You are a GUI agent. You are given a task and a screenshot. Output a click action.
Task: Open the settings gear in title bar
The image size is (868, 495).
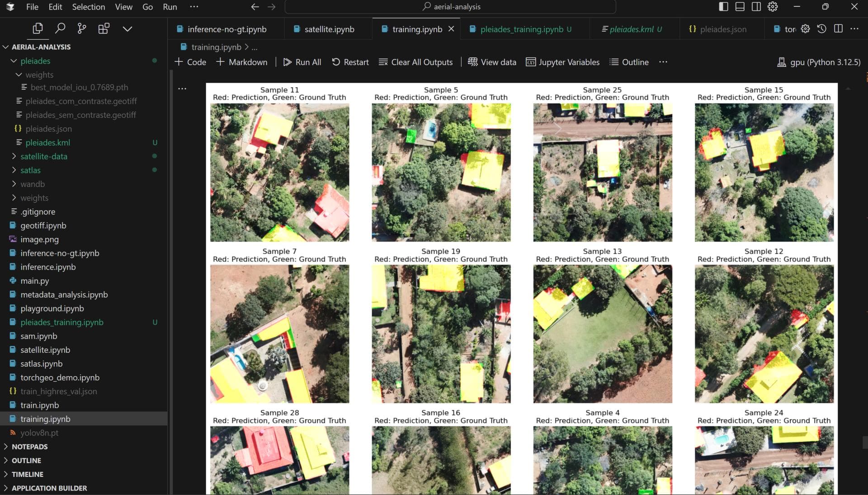pyautogui.click(x=773, y=7)
